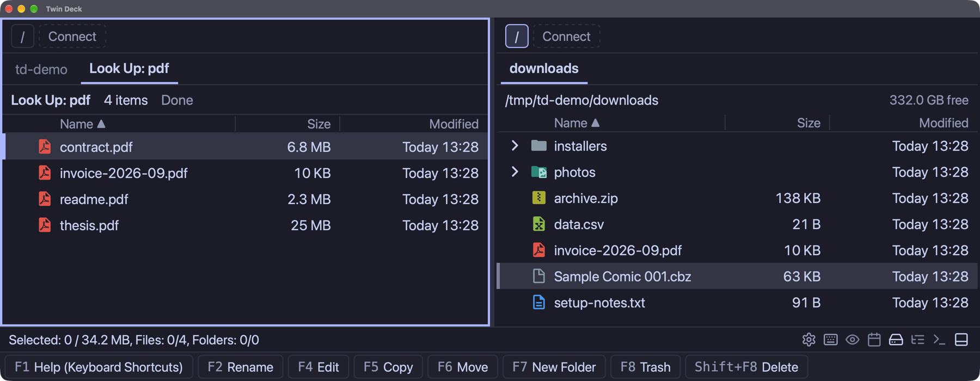Click the 138 KB size of archive.zip
Screen dimensions: 980x381
798,198
